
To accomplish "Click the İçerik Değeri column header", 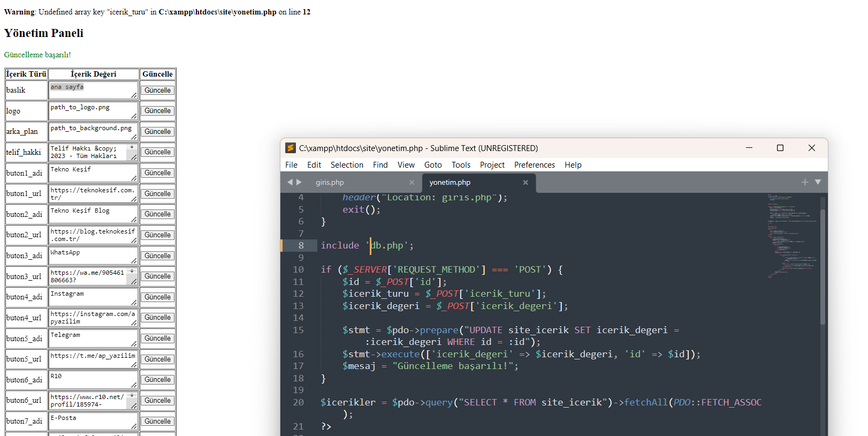I will 94,74.
